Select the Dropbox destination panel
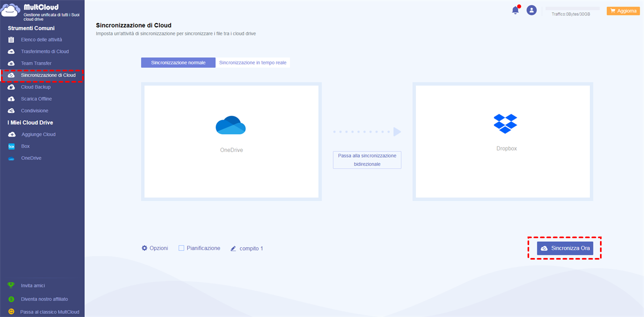Viewport: 644px width, 317px height. pyautogui.click(x=503, y=142)
